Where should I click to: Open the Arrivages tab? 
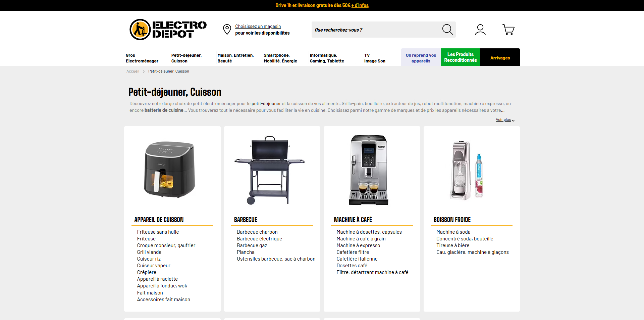point(500,57)
